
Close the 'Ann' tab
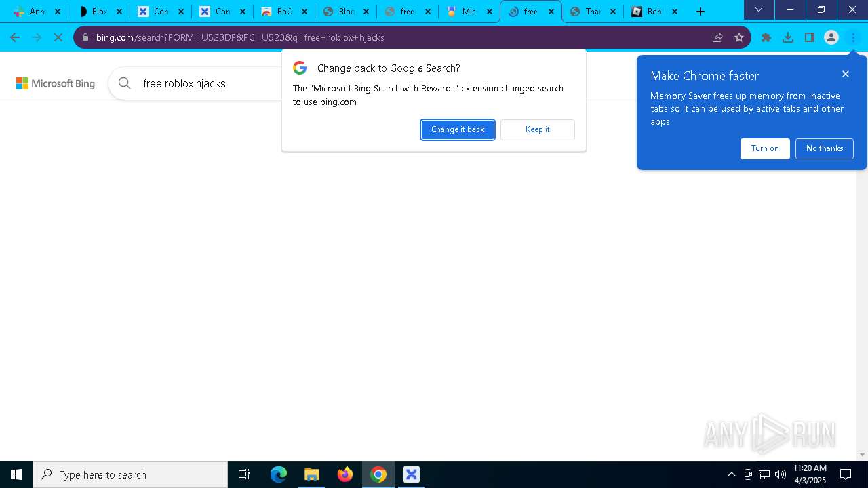click(57, 11)
